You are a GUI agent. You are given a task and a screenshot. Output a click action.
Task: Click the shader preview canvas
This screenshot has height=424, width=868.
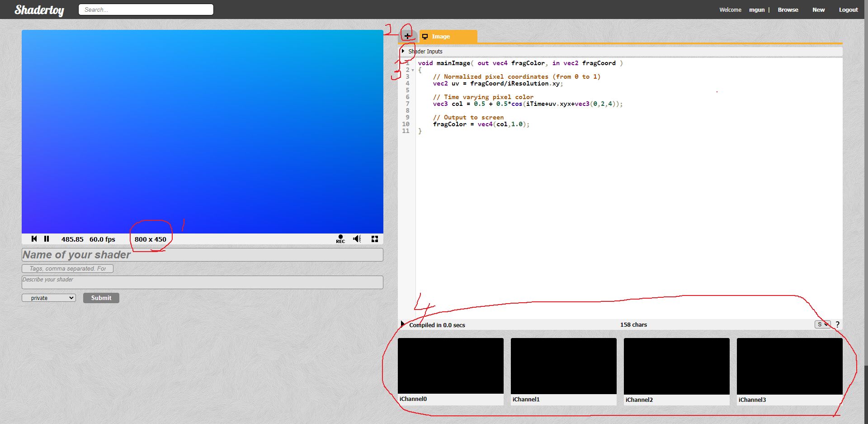[x=203, y=132]
